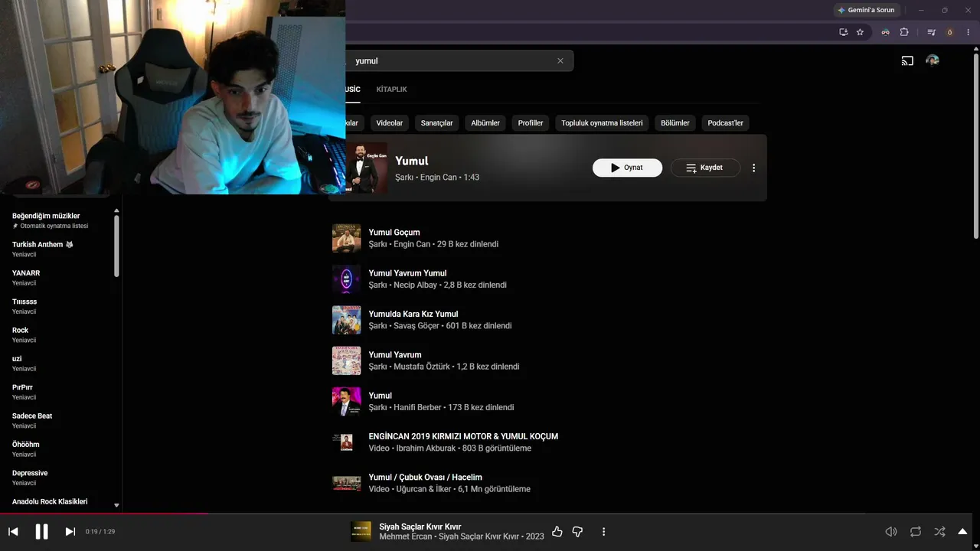This screenshot has width=980, height=551.
Task: Filter results by Topluluk oynatma listeleri
Action: click(602, 122)
